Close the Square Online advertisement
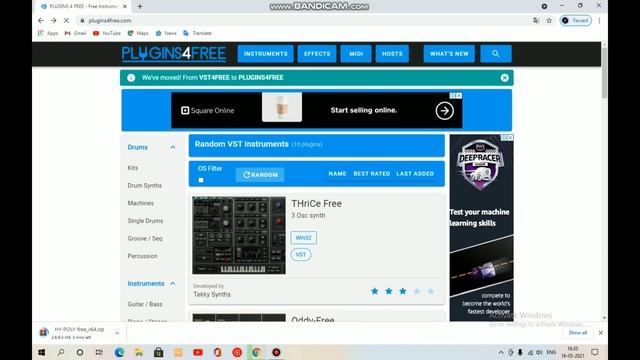This screenshot has height=360, width=640. point(459,96)
